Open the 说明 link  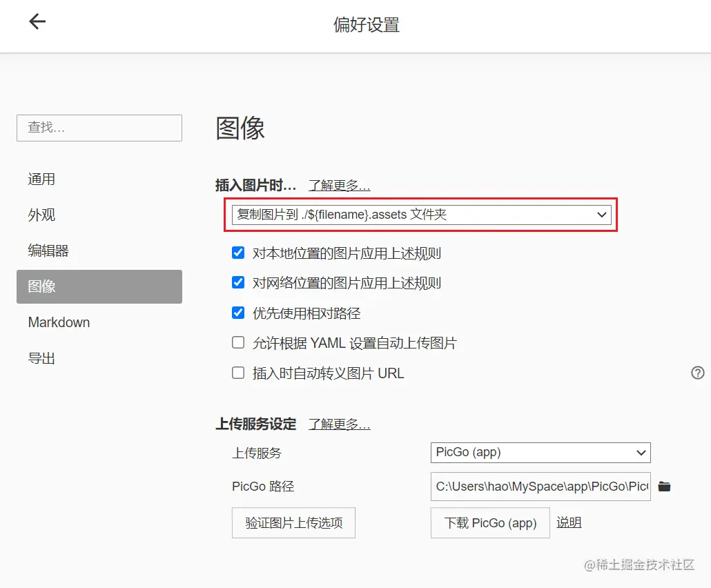pyautogui.click(x=569, y=522)
